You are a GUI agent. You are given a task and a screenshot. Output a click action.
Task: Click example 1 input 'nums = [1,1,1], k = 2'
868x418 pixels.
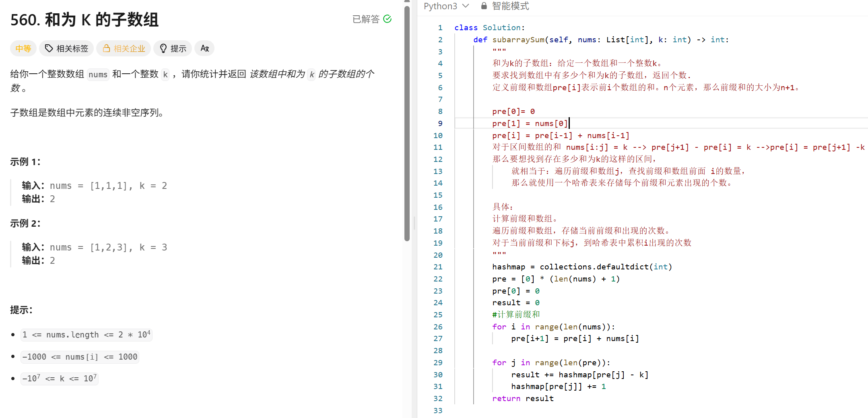108,186
